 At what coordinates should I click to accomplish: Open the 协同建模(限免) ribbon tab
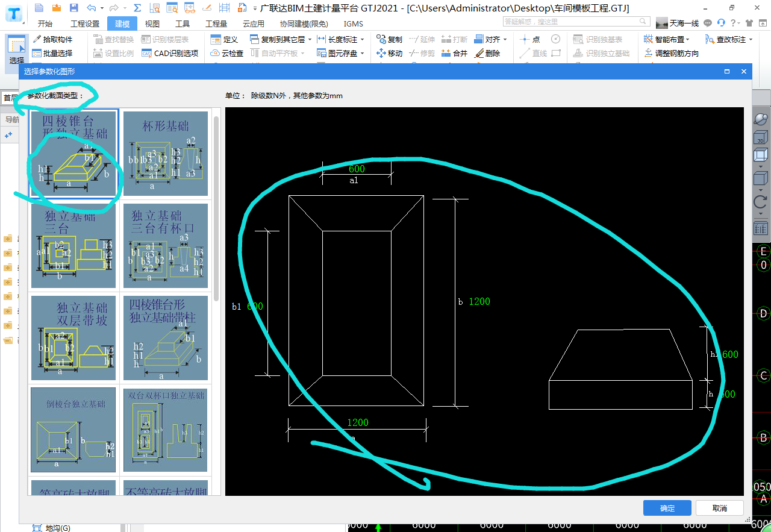click(x=304, y=23)
